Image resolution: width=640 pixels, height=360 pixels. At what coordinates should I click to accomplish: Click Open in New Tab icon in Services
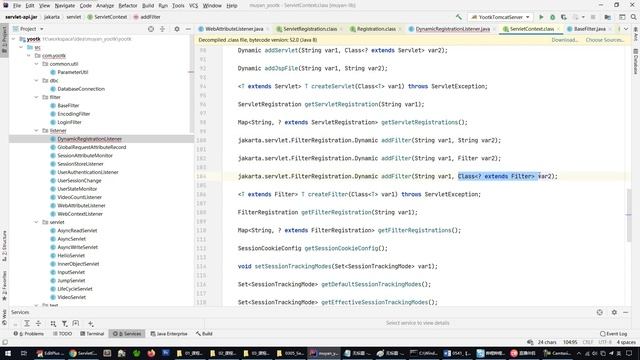76,323
